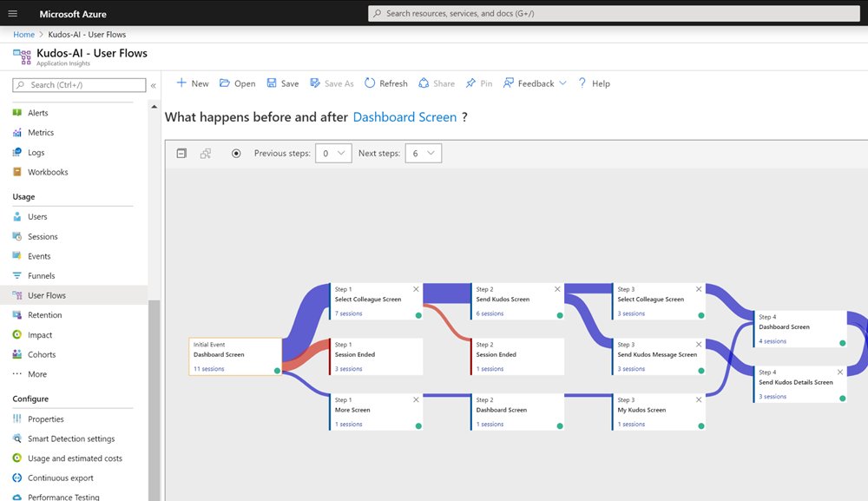
Task: Click green dot on Step 2 Send Kudos Screen
Action: point(560,315)
